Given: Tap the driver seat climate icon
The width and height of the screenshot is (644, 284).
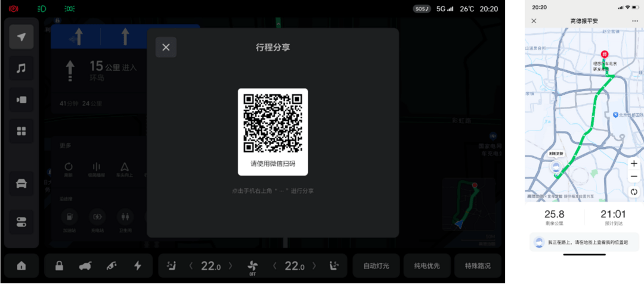Looking at the screenshot, I should 171,266.
